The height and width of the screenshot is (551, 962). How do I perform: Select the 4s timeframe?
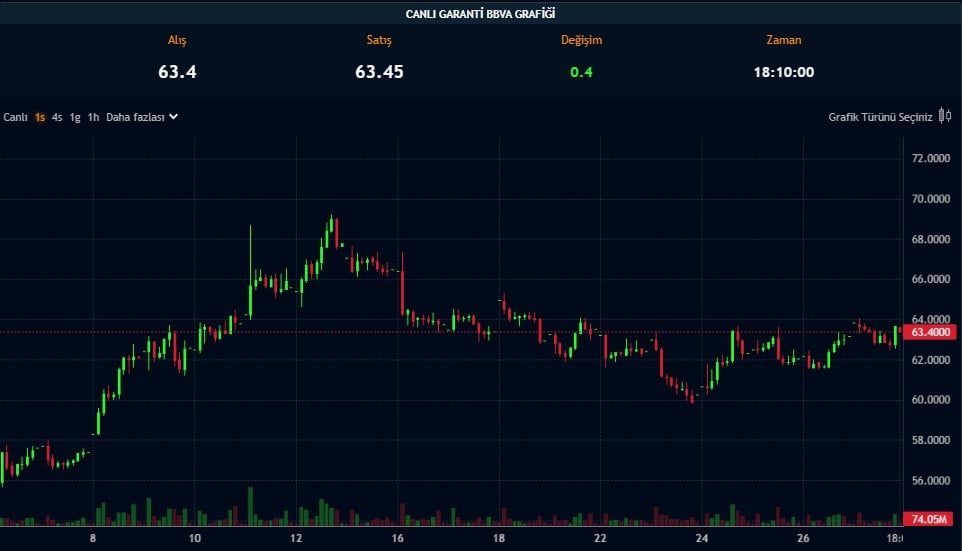[x=57, y=117]
